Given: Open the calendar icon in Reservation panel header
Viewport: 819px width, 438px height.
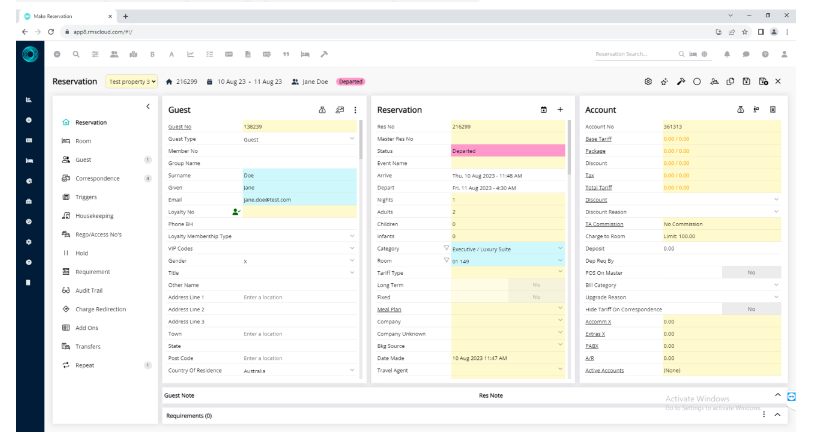Looking at the screenshot, I should [x=543, y=109].
